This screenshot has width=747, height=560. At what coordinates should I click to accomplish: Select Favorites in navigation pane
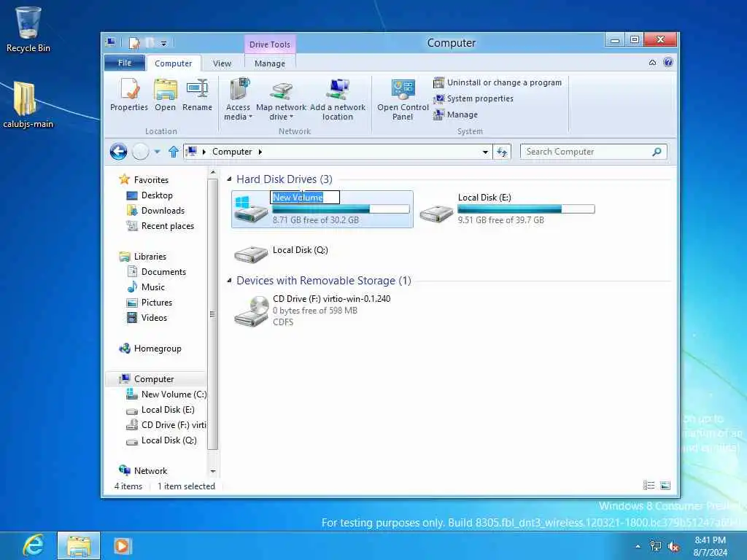pyautogui.click(x=151, y=180)
